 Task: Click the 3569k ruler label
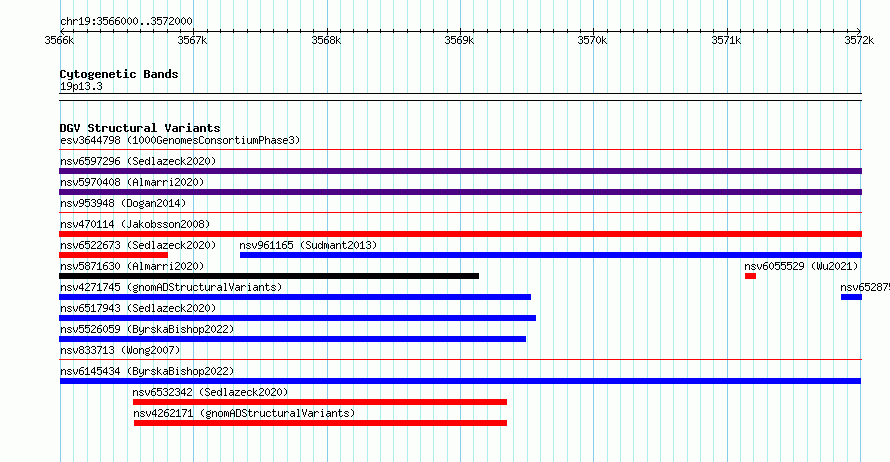459,40
